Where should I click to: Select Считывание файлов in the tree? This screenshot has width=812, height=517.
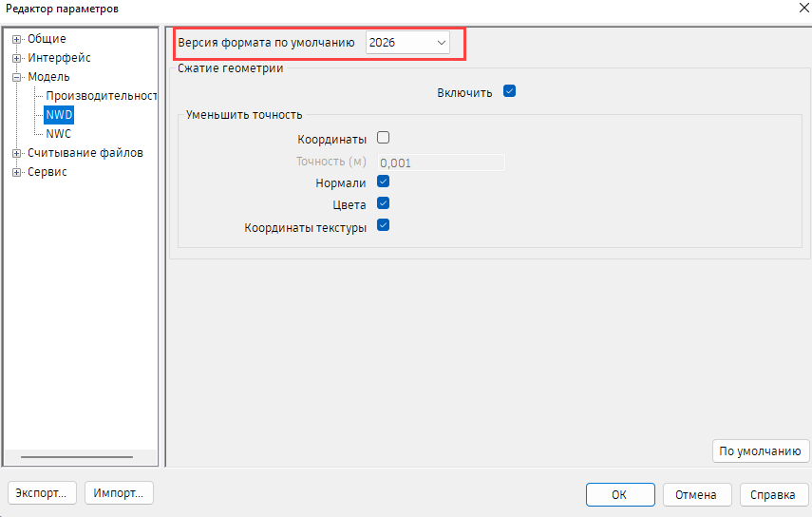85,153
